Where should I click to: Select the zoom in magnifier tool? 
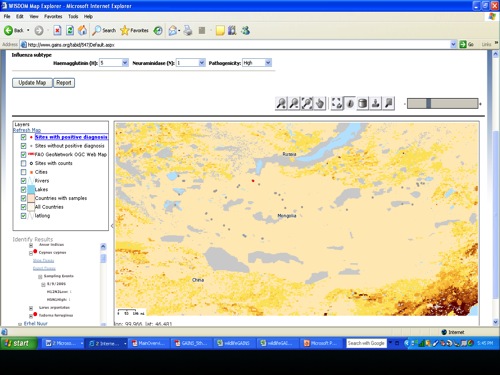click(281, 103)
